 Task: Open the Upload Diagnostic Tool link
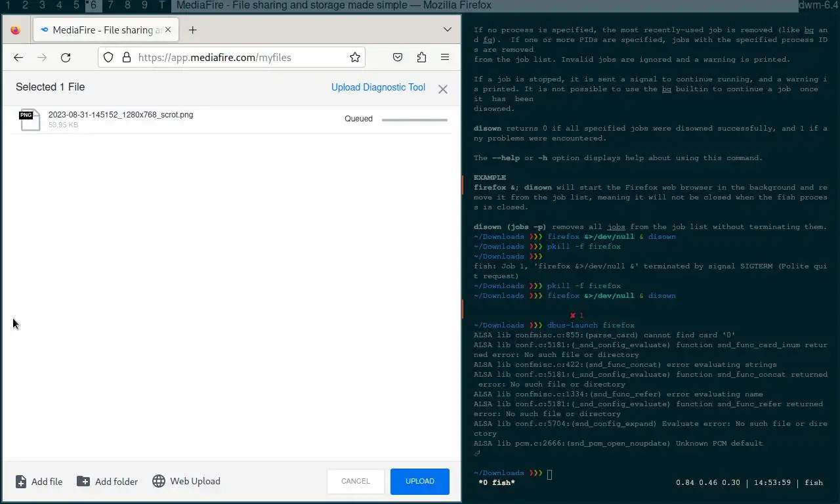click(378, 87)
